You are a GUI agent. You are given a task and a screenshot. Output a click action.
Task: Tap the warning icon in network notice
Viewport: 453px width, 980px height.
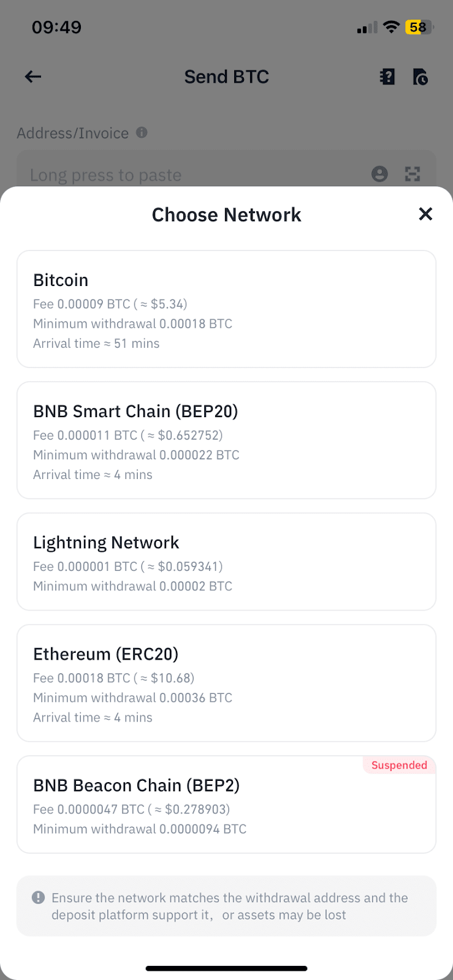38,897
